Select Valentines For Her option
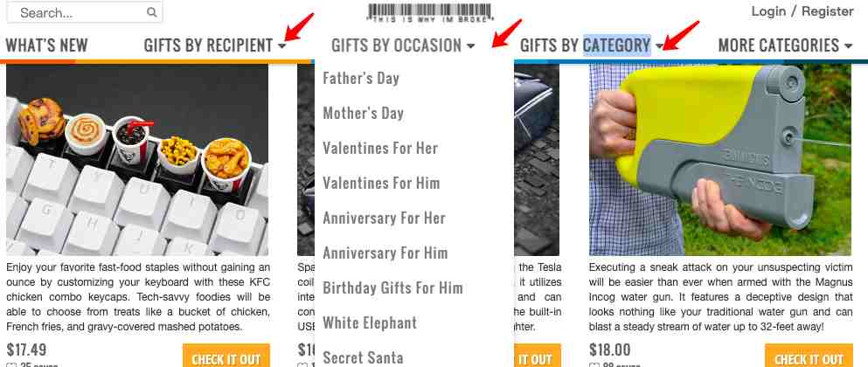 [380, 148]
